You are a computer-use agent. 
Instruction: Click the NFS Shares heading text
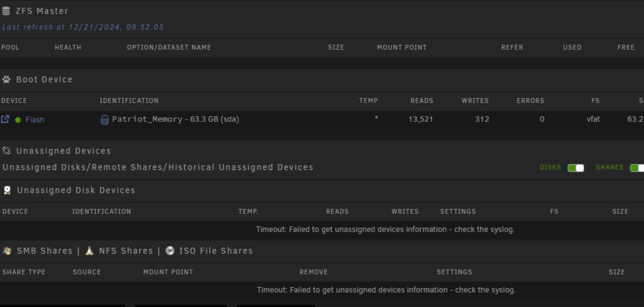[126, 251]
